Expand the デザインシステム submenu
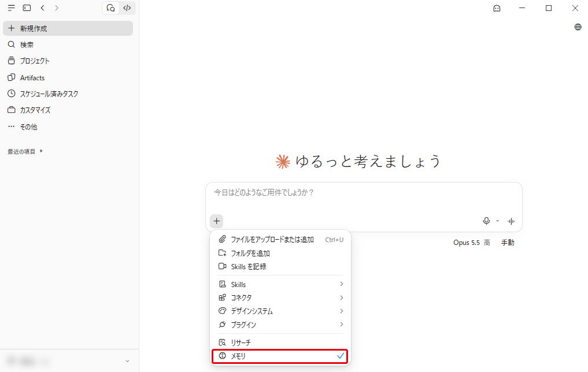This screenshot has height=372, width=588. click(x=280, y=311)
